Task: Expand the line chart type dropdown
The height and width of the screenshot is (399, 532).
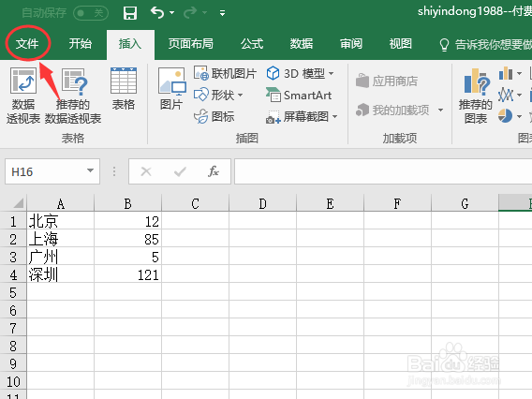Action: pos(519,95)
